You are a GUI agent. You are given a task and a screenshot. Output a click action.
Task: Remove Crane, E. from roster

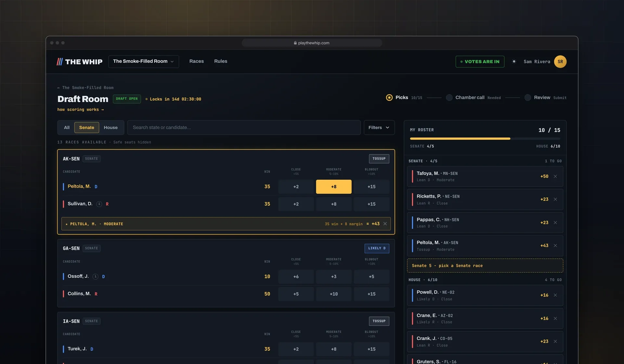point(555,318)
